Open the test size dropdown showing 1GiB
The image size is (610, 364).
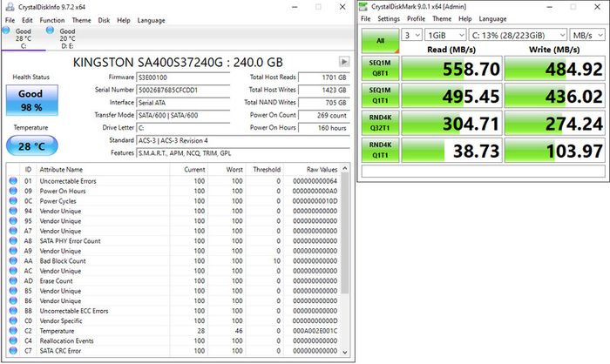(x=445, y=35)
